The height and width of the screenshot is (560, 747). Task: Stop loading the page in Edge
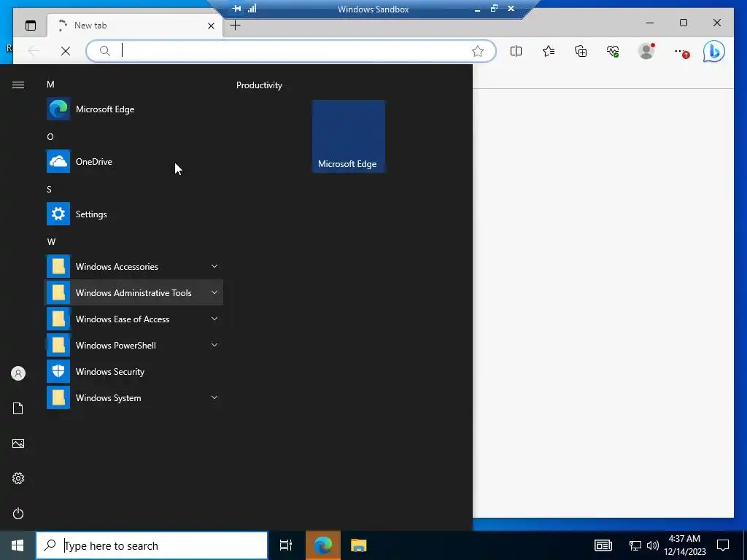(66, 51)
